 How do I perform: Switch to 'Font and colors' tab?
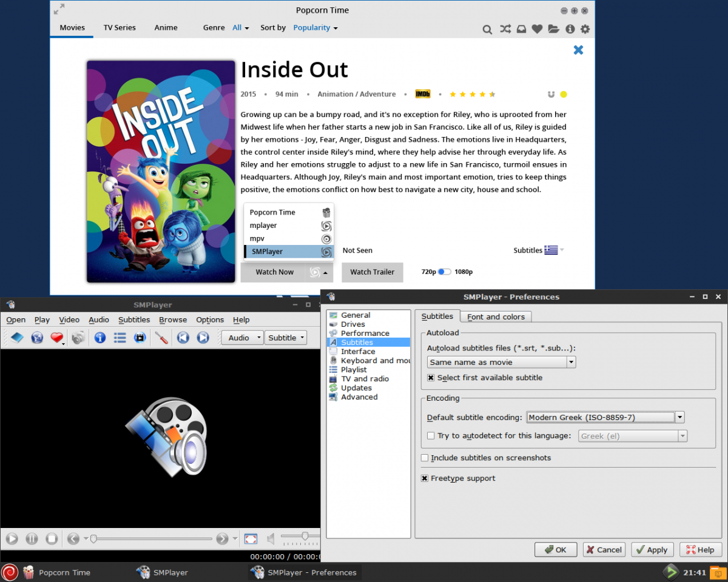[x=496, y=316]
